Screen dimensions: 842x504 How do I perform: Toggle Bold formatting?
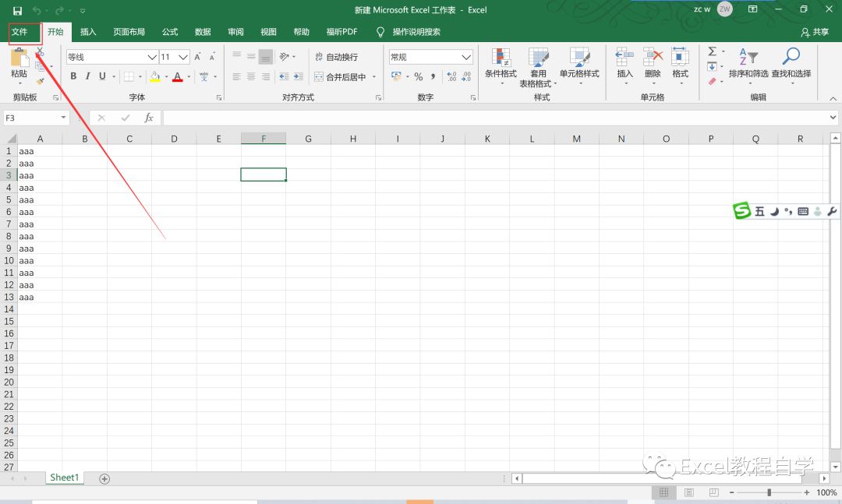pyautogui.click(x=73, y=76)
